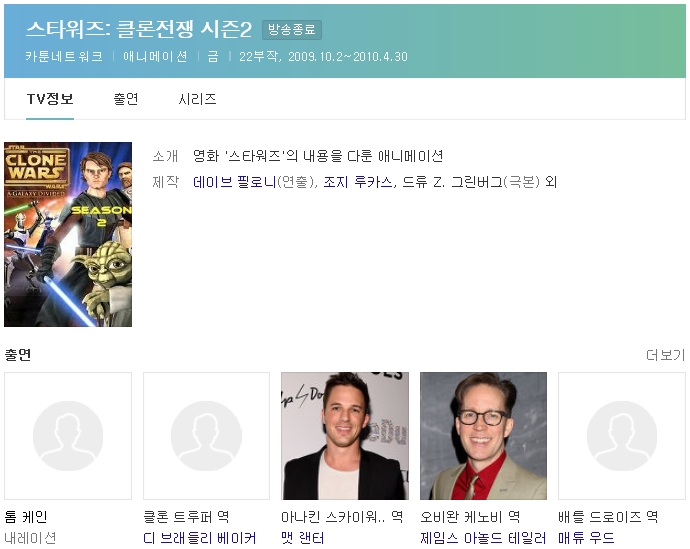Click 더보기 to see more cast
Viewport: 690px width, 549px height.
tap(665, 355)
